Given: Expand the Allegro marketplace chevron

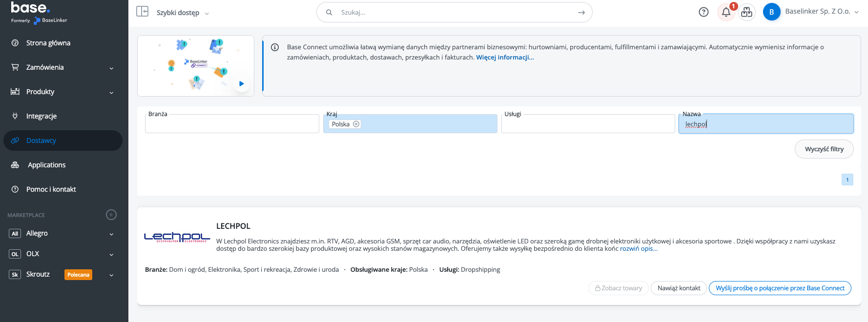Looking at the screenshot, I should [x=111, y=234].
